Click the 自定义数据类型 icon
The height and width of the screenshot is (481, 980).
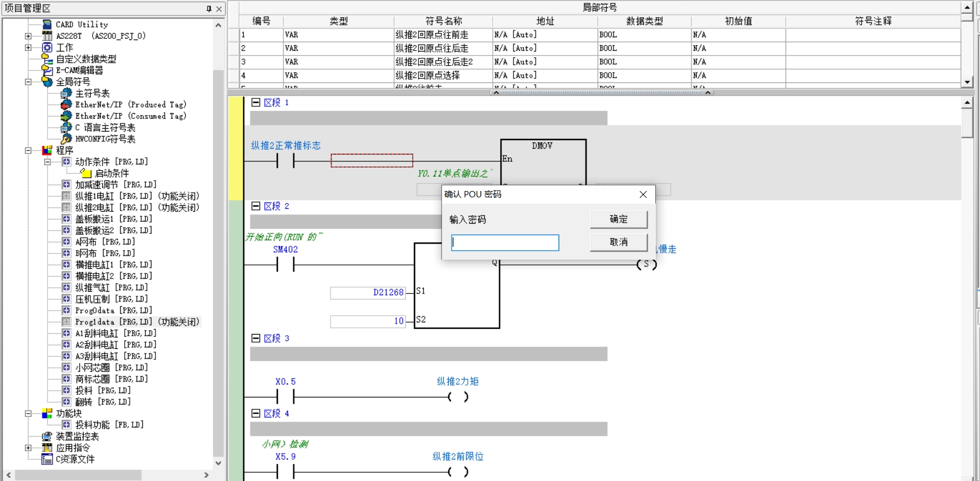click(x=47, y=59)
